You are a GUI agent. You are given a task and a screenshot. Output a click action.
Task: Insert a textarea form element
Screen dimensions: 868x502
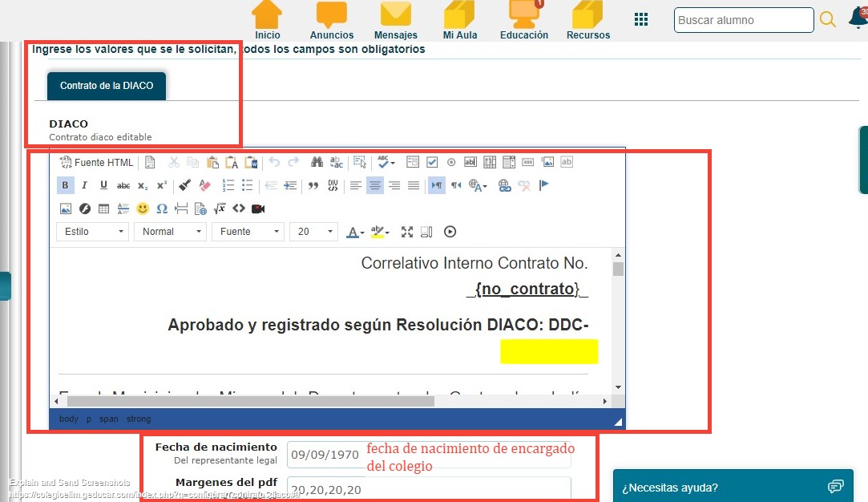point(490,162)
